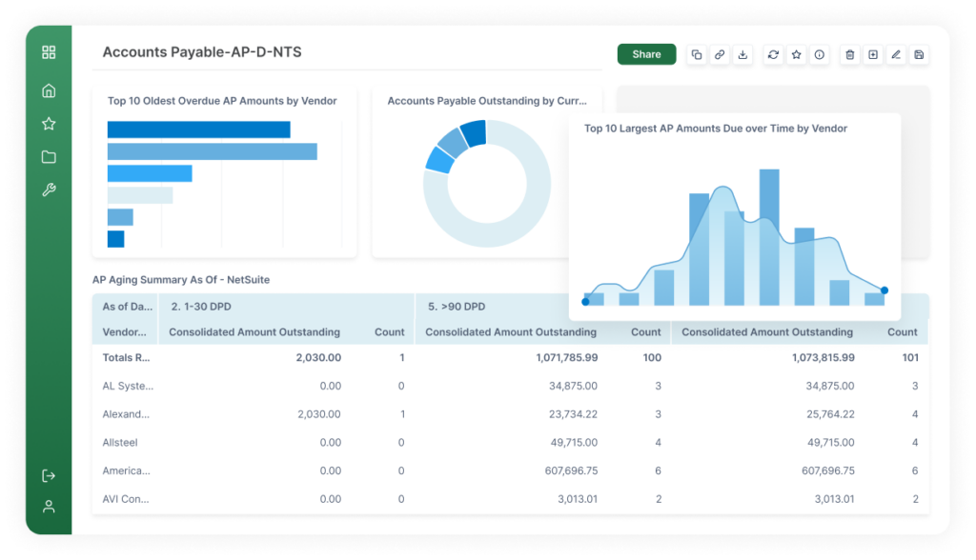
Task: Select the Accounts Payable-AP-D-NTS title
Action: coord(202,52)
